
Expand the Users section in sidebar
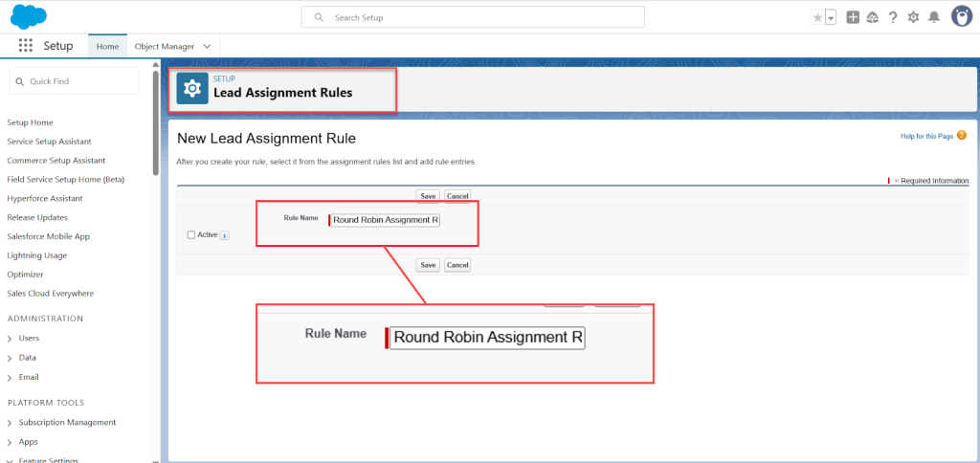(x=10, y=339)
